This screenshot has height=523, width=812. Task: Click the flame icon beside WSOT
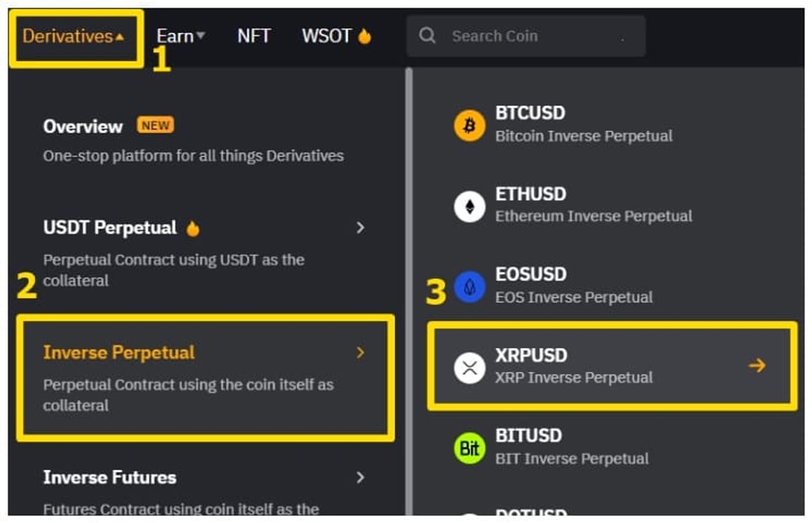click(x=364, y=36)
